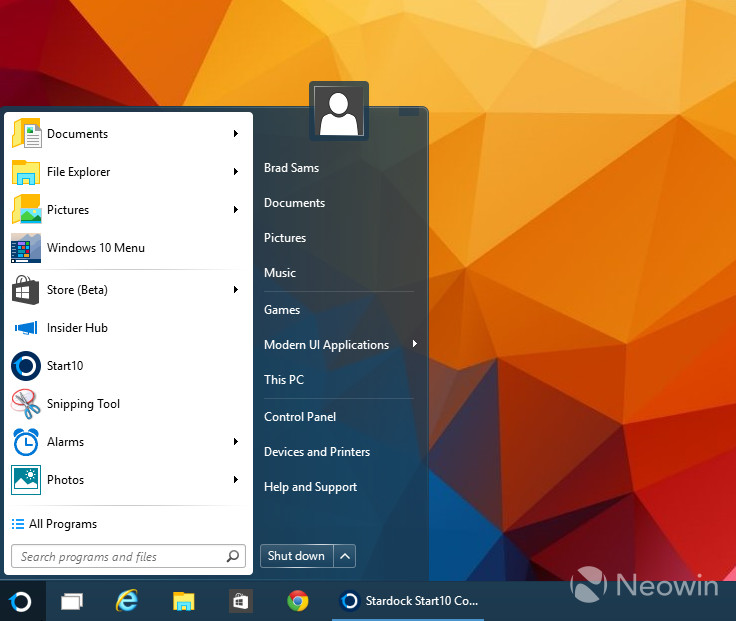Viewport: 736px width, 621px height.
Task: Expand the Store (Beta) submenu arrow
Action: [x=236, y=290]
